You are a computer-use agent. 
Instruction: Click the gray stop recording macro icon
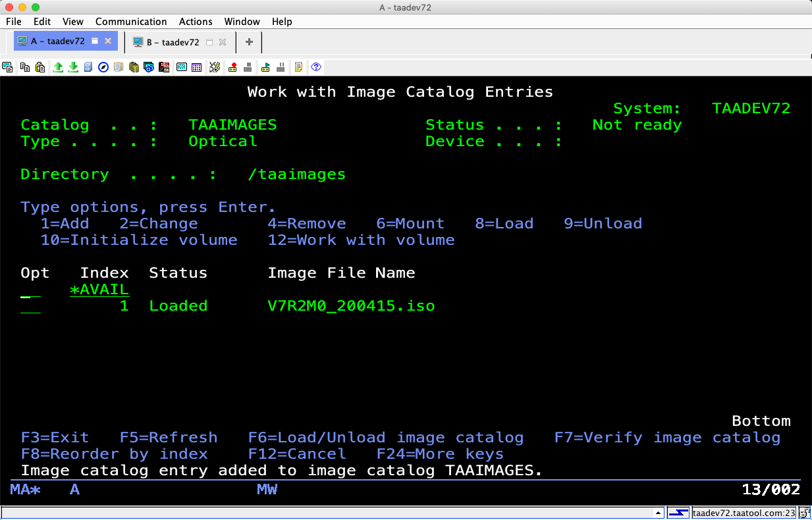(x=248, y=66)
